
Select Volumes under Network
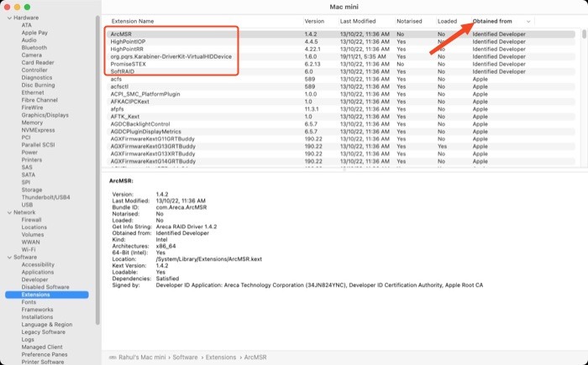pos(33,235)
